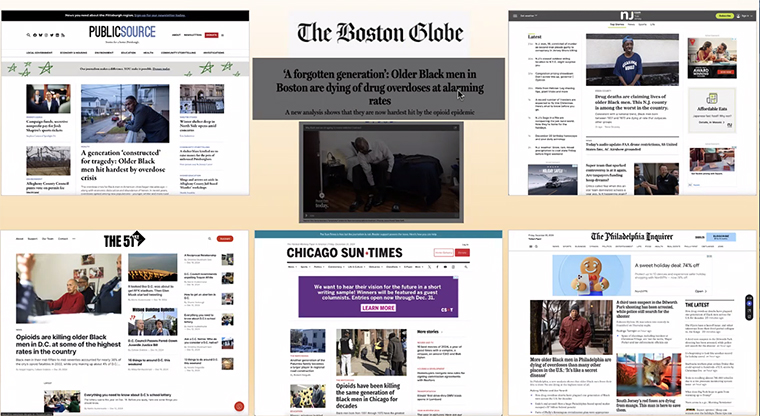The height and width of the screenshot is (416, 760).
Task: Click the green Subscribe button on NJ.com
Action: (725, 16)
